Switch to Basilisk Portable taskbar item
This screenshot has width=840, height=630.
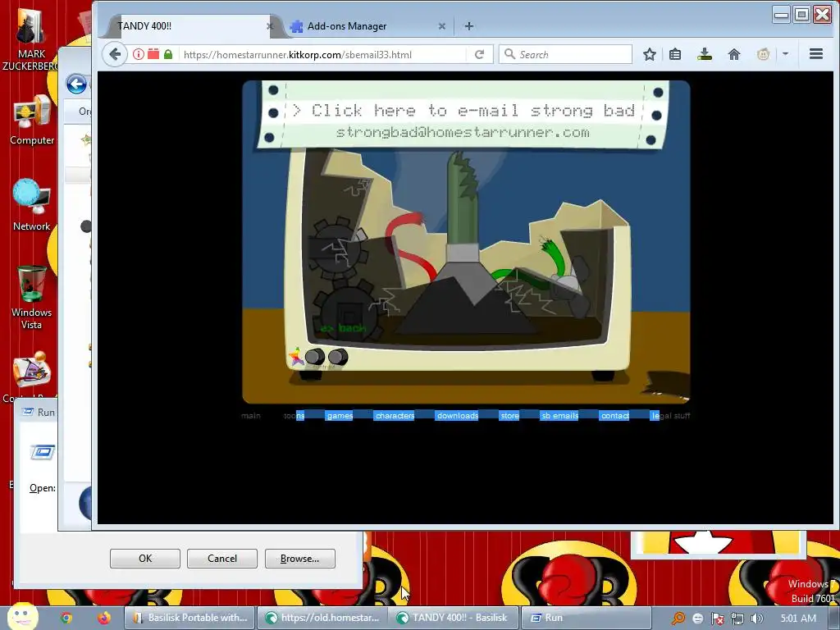coord(189,618)
